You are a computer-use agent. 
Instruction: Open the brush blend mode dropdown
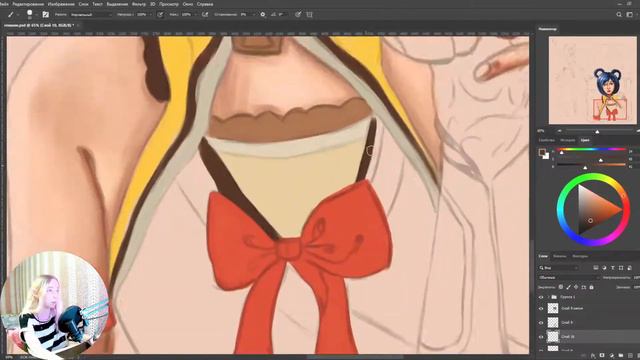point(91,15)
